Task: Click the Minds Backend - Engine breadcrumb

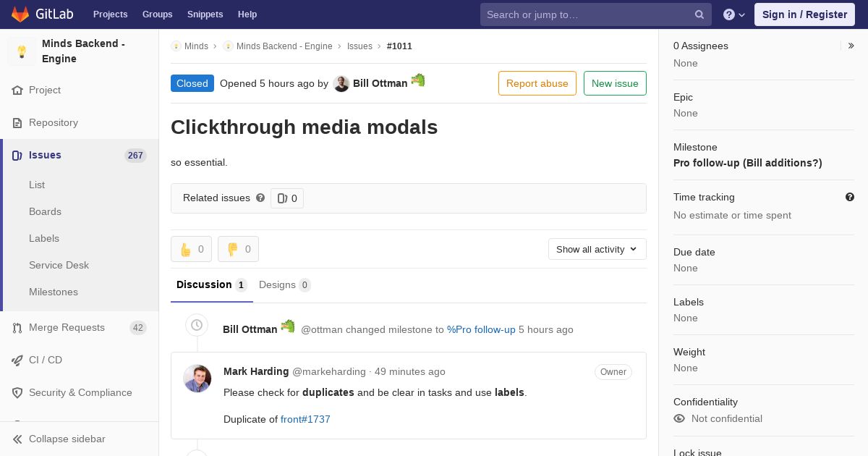Action: (284, 46)
